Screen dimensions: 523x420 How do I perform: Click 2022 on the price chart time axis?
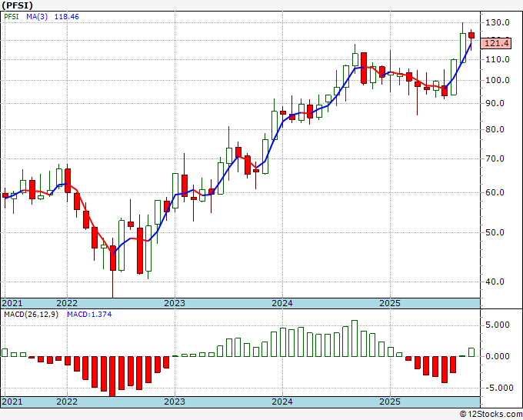(x=67, y=303)
